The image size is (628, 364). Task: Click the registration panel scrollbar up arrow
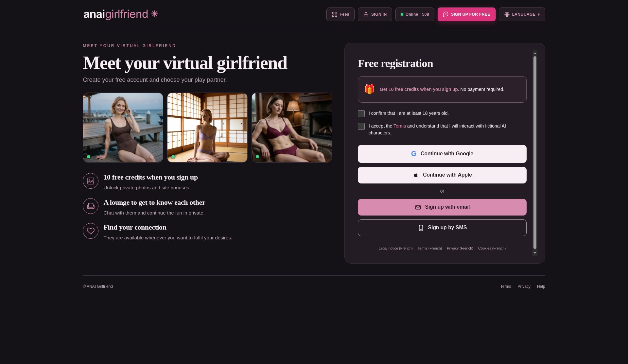point(535,53)
